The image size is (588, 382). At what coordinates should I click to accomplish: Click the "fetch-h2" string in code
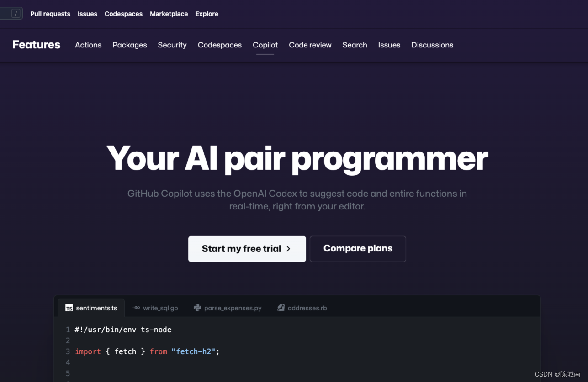pyautogui.click(x=194, y=351)
